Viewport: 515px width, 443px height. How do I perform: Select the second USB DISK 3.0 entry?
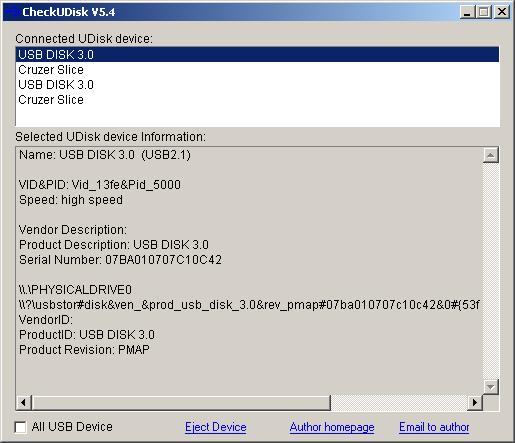(257, 85)
